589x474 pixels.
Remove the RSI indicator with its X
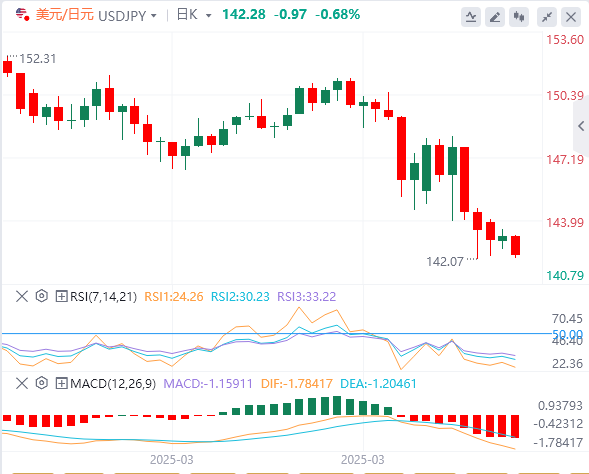pos(22,296)
